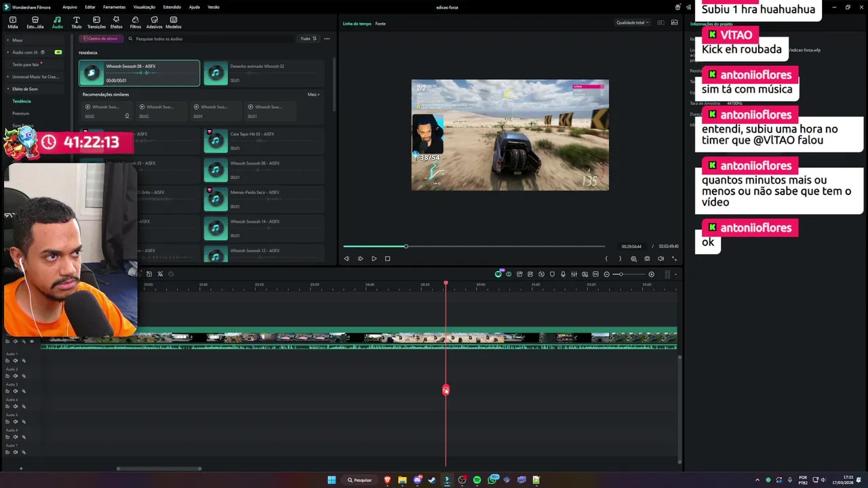Mute the Áudio 6 track
The image size is (868, 488).
(16, 437)
